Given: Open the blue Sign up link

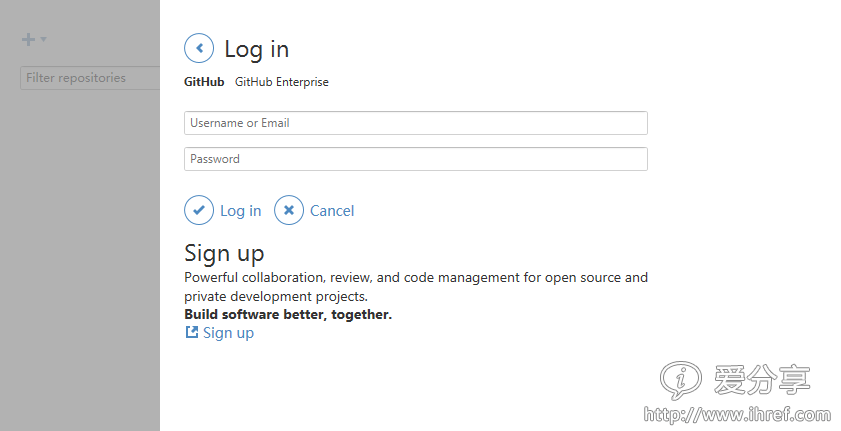Looking at the screenshot, I should pos(228,333).
